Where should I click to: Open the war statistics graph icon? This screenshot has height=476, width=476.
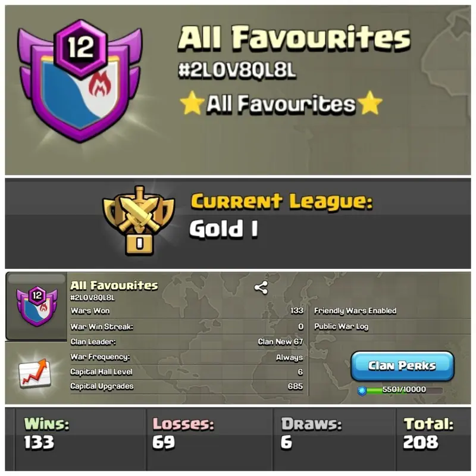[35, 373]
